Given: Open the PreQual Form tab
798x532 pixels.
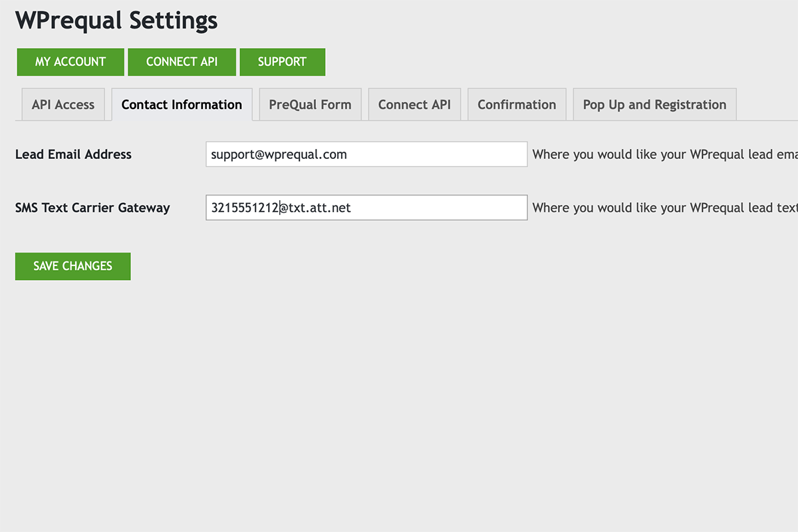Looking at the screenshot, I should coord(310,104).
